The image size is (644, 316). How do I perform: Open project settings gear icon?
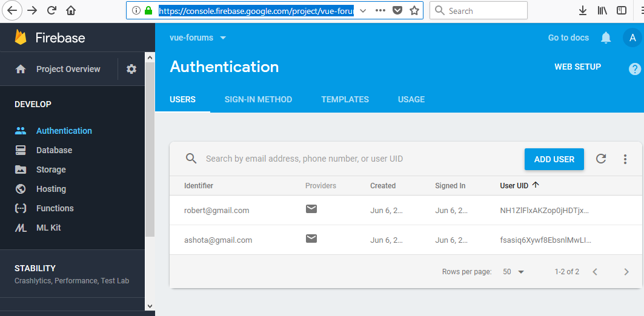coord(131,69)
